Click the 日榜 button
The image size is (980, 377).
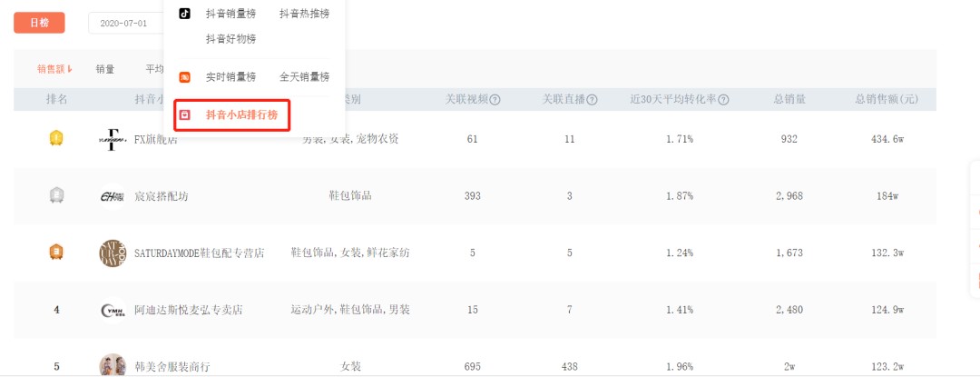tap(39, 23)
